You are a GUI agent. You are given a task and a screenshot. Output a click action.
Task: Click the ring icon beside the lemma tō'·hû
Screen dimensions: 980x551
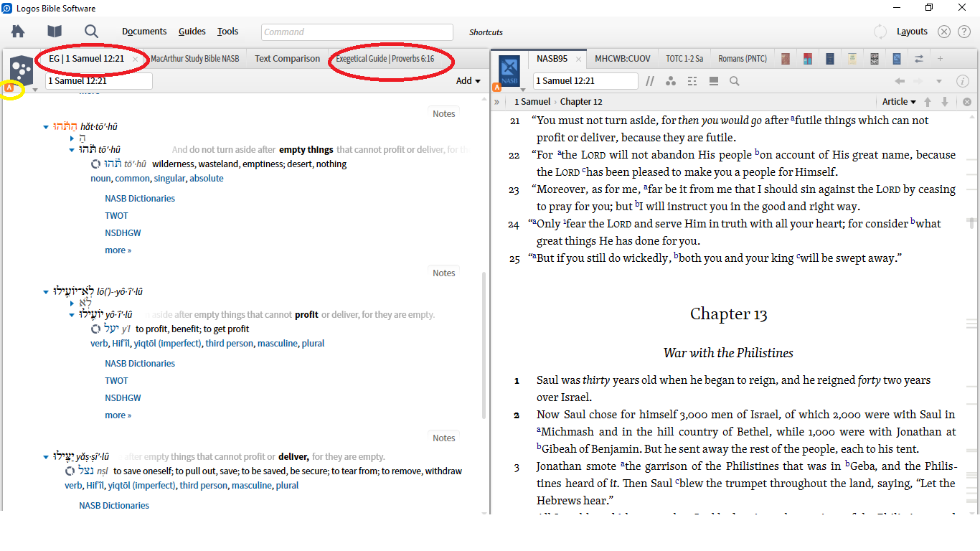(x=96, y=164)
